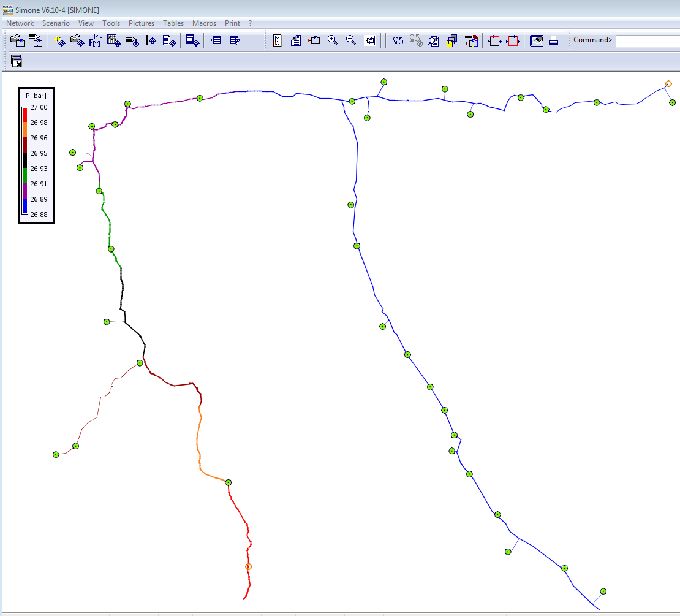Image resolution: width=680 pixels, height=616 pixels.
Task: Click the open network folder icon
Action: point(17,41)
